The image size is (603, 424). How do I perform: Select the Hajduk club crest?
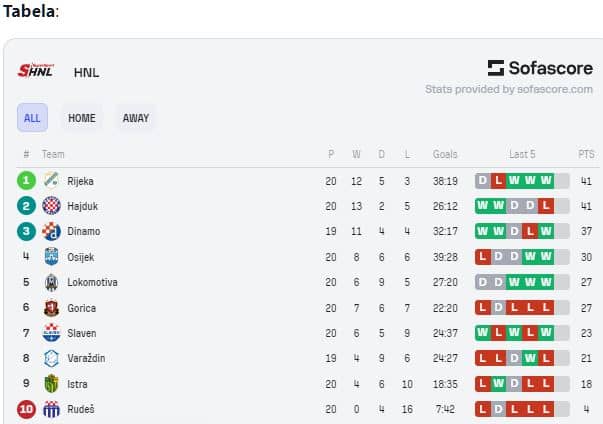tap(51, 206)
